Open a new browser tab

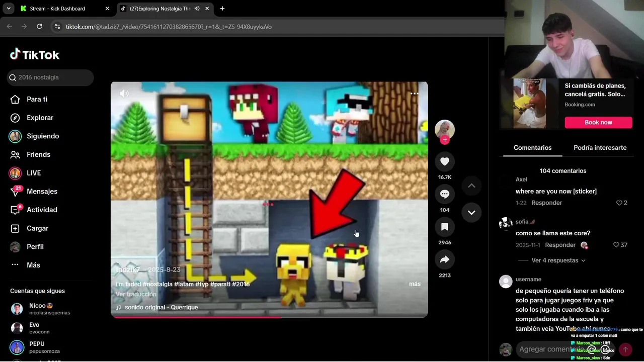tap(222, 9)
